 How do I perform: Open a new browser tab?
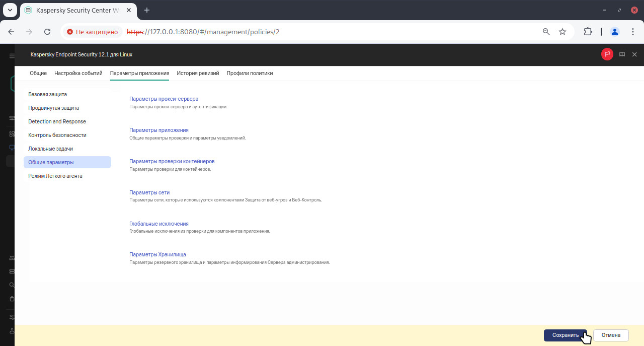coord(147,10)
